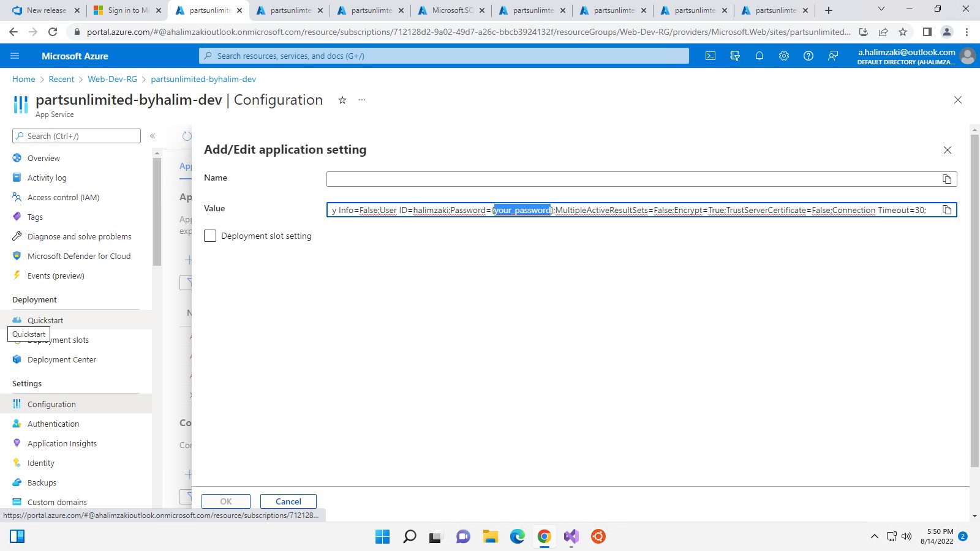Go to Home breadcrumb
The image size is (980, 551).
tap(24, 79)
